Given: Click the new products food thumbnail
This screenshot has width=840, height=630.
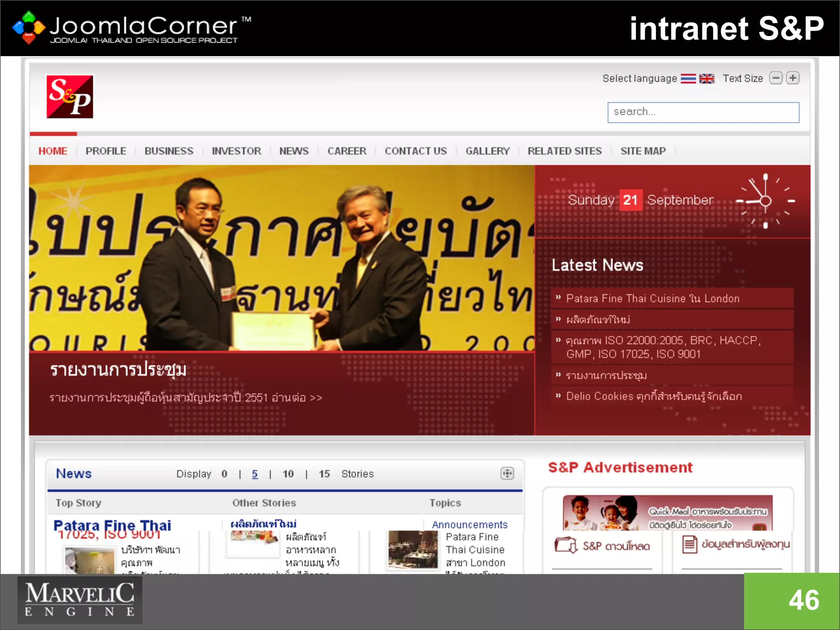Looking at the screenshot, I should [x=253, y=543].
